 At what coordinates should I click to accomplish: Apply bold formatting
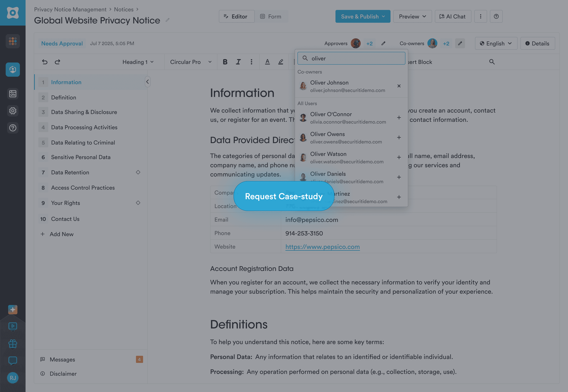tap(225, 62)
